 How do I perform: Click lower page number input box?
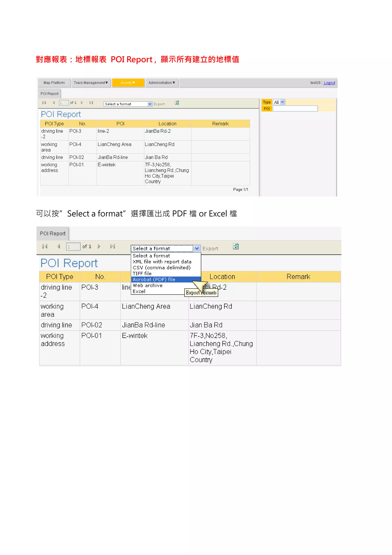point(73,247)
